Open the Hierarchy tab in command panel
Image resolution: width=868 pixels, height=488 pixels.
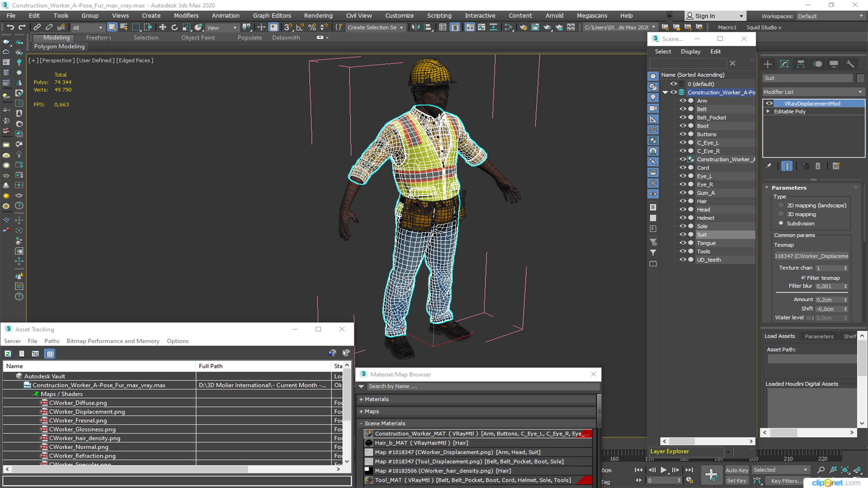coord(801,64)
